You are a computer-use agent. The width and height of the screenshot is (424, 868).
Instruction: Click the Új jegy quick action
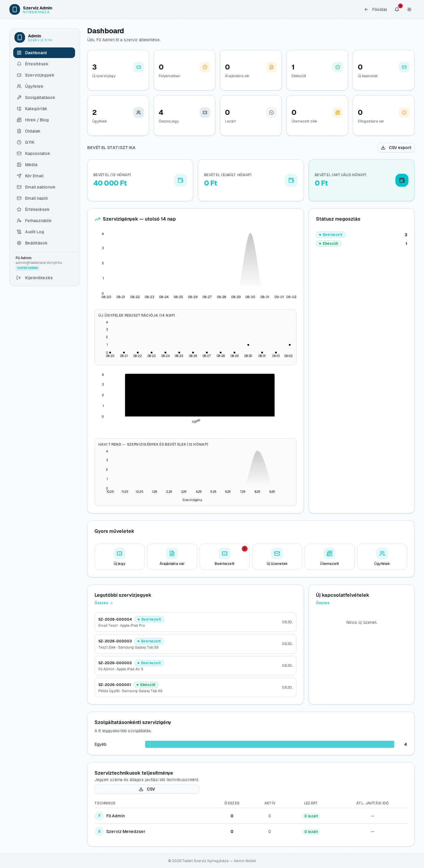120,557
